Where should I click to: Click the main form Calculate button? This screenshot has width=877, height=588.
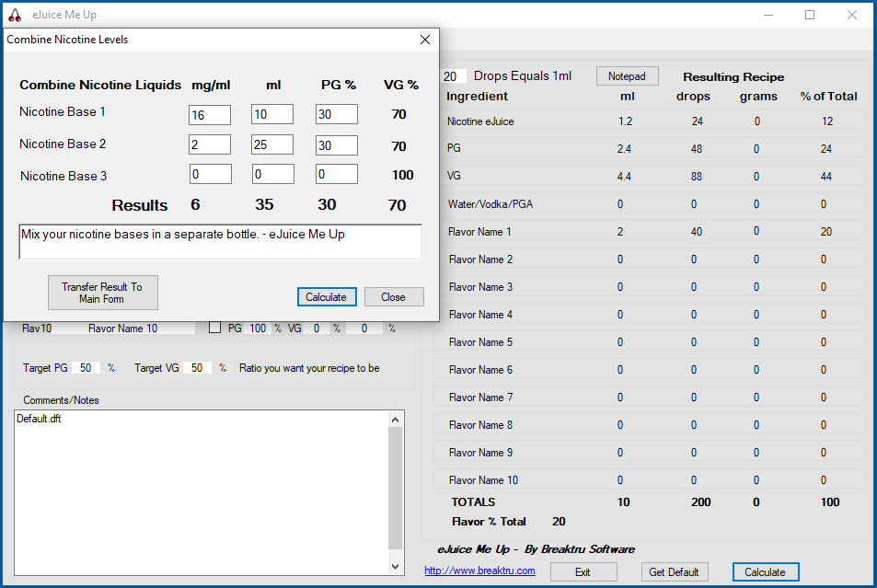[x=765, y=572]
